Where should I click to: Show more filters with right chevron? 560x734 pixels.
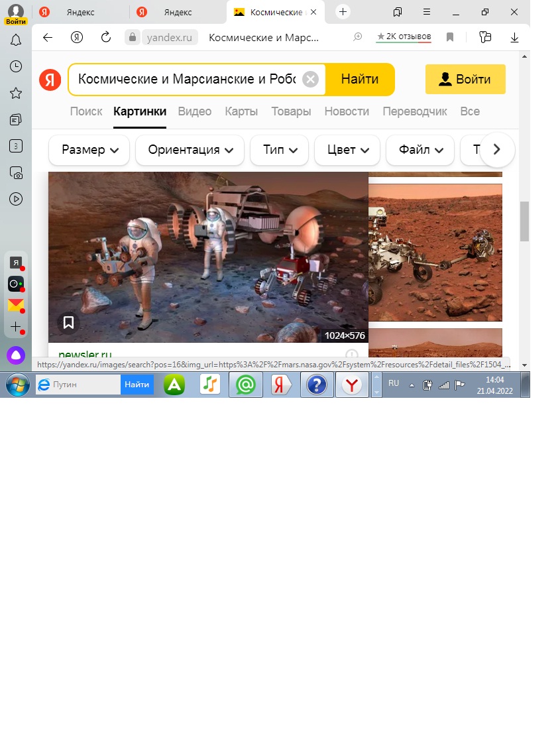[497, 150]
